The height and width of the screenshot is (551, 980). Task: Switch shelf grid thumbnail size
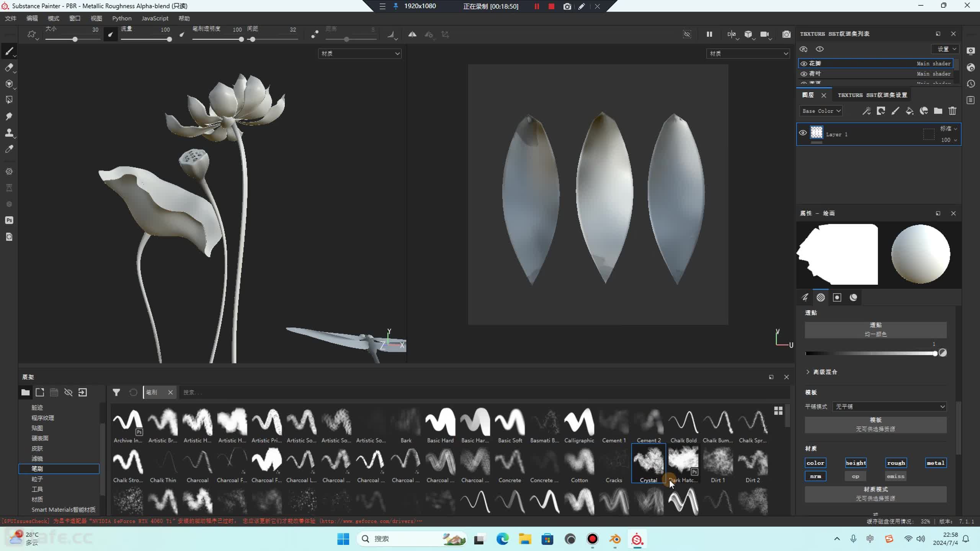778,411
